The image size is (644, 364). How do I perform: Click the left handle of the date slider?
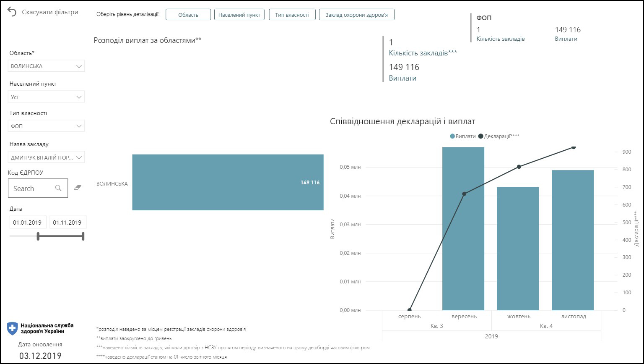[38, 236]
